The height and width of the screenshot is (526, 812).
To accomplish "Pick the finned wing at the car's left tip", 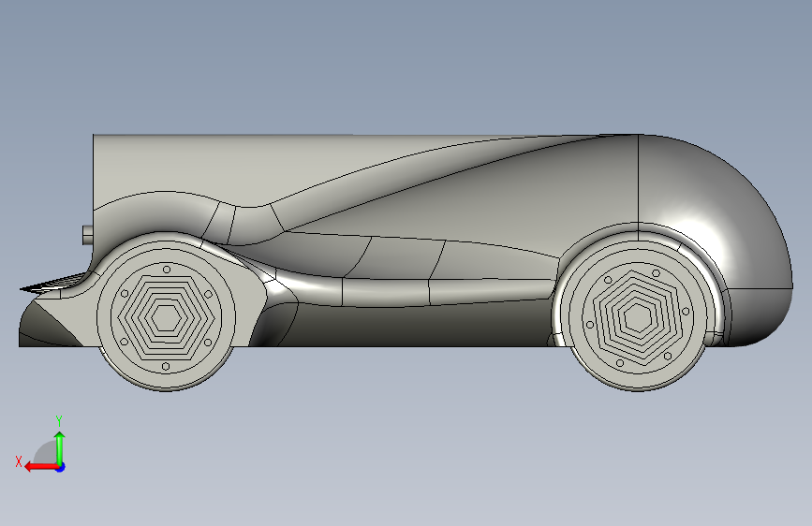I will click(x=56, y=283).
